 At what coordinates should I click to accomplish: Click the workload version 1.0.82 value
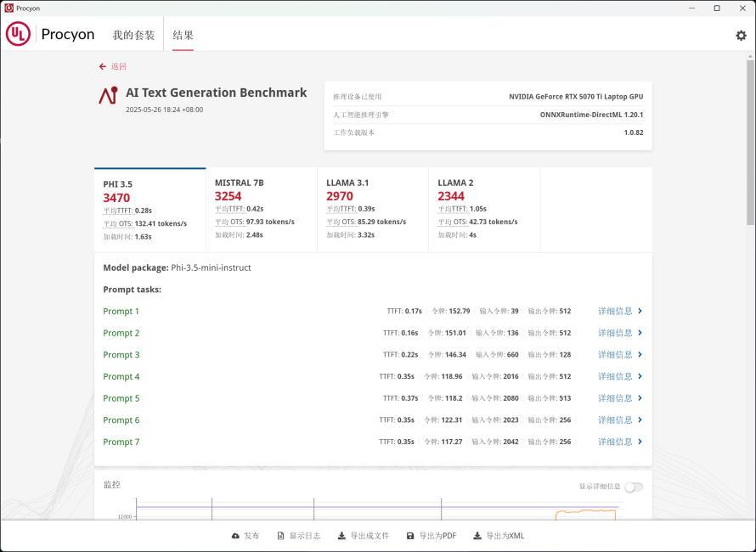[634, 132]
